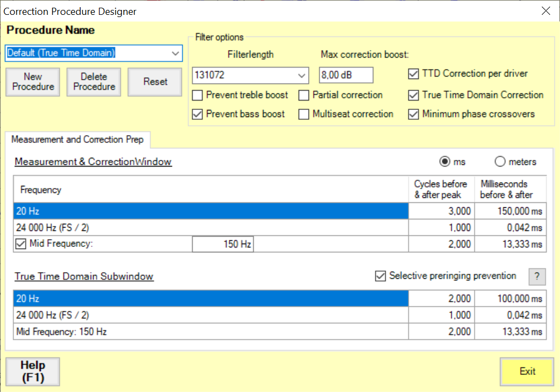Select Mid Frequency: 150 Hz subwindow row

click(211, 332)
